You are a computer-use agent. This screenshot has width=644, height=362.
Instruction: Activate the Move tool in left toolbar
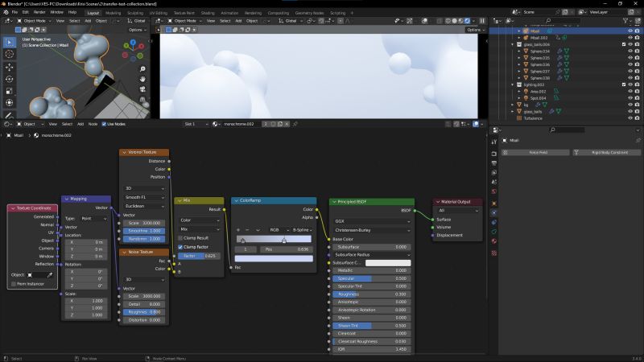click(x=10, y=67)
